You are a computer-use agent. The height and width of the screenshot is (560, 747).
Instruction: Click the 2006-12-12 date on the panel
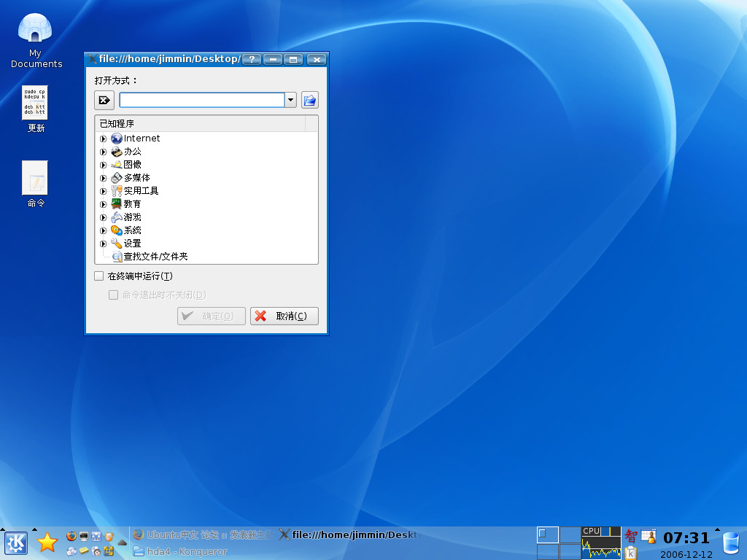coord(686,554)
